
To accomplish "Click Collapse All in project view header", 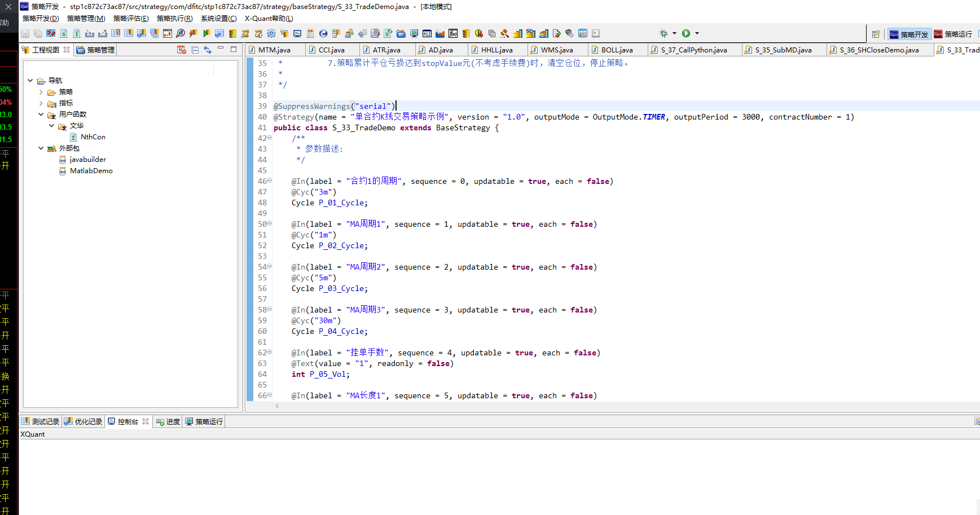I will (195, 50).
